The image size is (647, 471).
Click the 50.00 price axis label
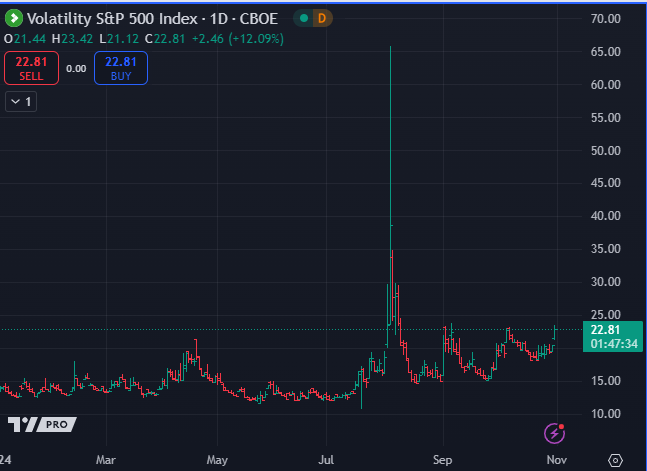click(606, 151)
